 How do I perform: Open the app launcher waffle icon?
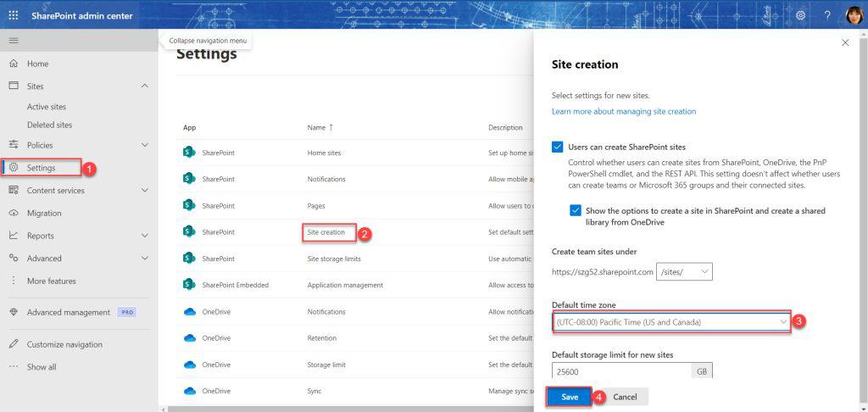[14, 15]
